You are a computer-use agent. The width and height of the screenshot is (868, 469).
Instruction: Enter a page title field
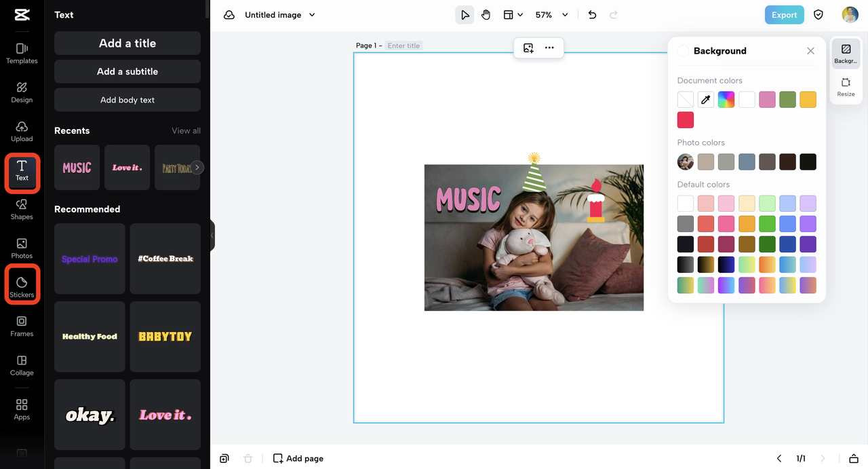coord(404,45)
